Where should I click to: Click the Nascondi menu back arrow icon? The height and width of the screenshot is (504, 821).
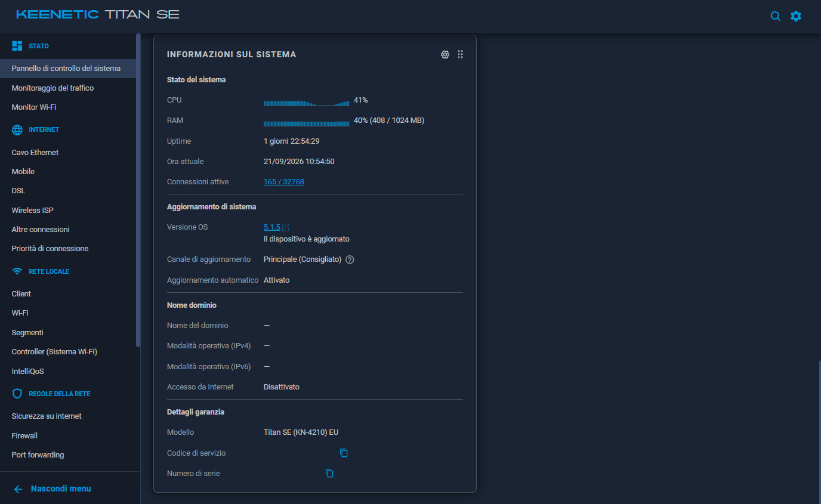[18, 489]
